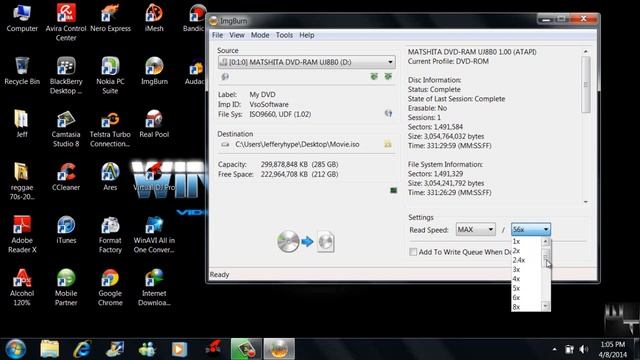
Task: Open Internet Download Manager shortcut
Action: tap(154, 288)
